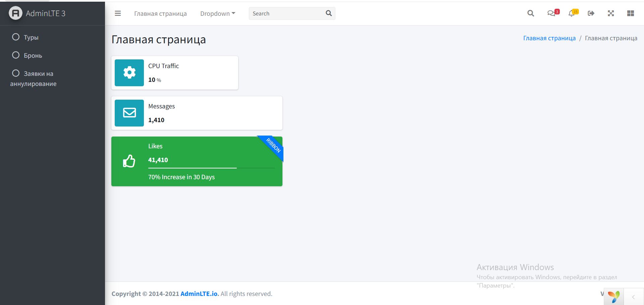Click the Copyright © 2014-2021 footer text
The height and width of the screenshot is (305, 644).
[x=145, y=294]
